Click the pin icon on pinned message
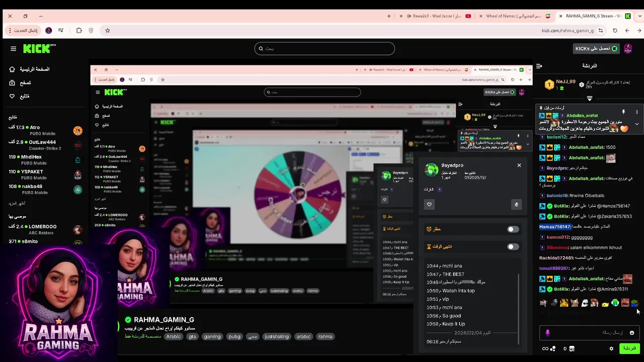644x362 pixels. pos(623,112)
